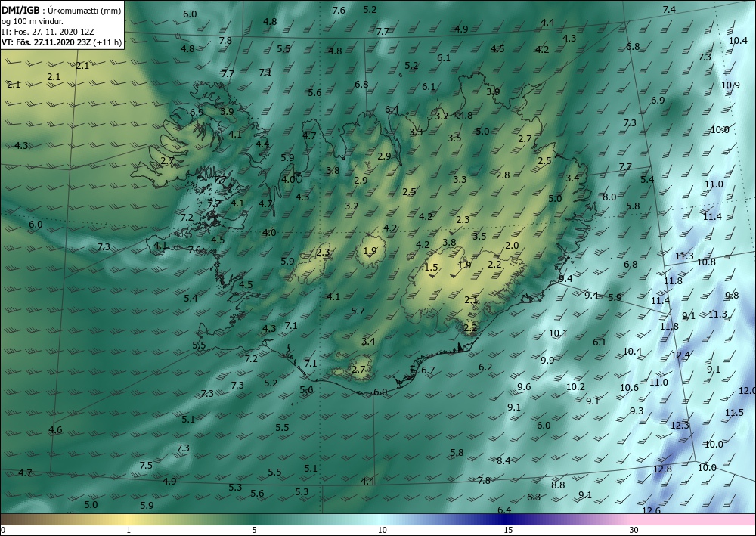756x536 pixels.
Task: Click the 30 label on the color scale
Action: (634, 530)
